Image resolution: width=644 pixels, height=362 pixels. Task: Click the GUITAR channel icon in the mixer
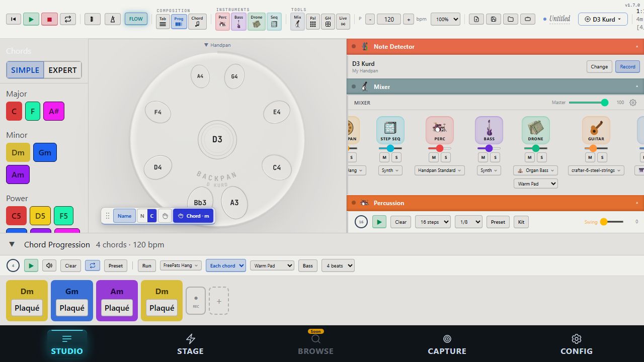point(596,130)
